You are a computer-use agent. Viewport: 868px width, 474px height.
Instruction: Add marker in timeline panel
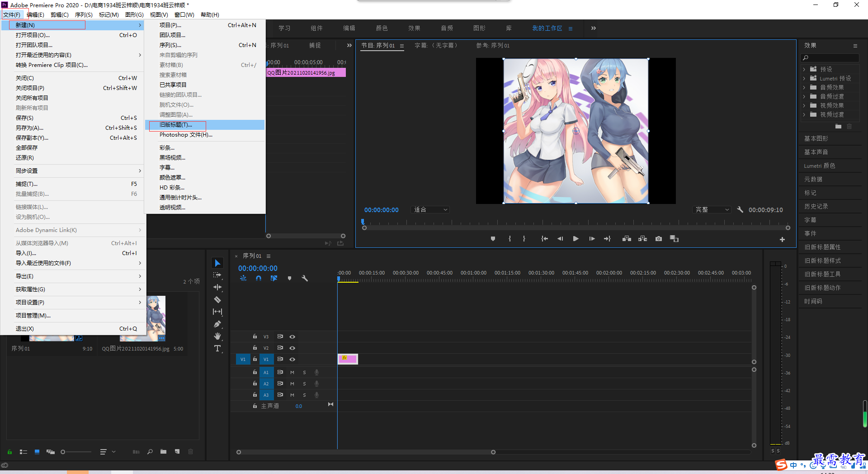(289, 278)
